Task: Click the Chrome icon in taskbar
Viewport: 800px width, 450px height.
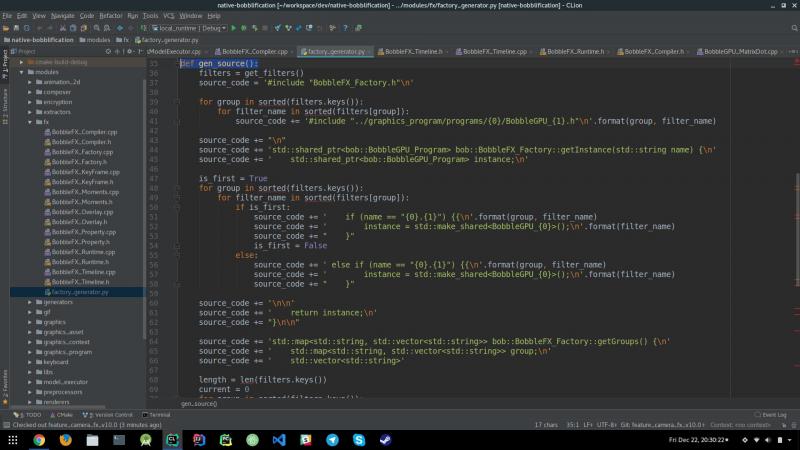Action: (39, 439)
